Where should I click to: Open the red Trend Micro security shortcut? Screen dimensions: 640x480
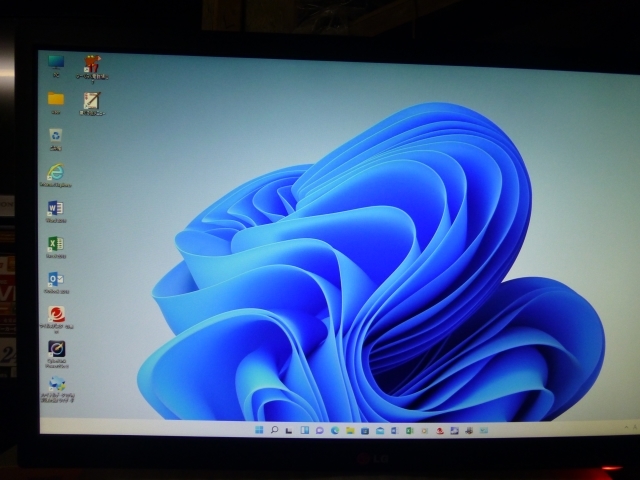pyautogui.click(x=57, y=315)
